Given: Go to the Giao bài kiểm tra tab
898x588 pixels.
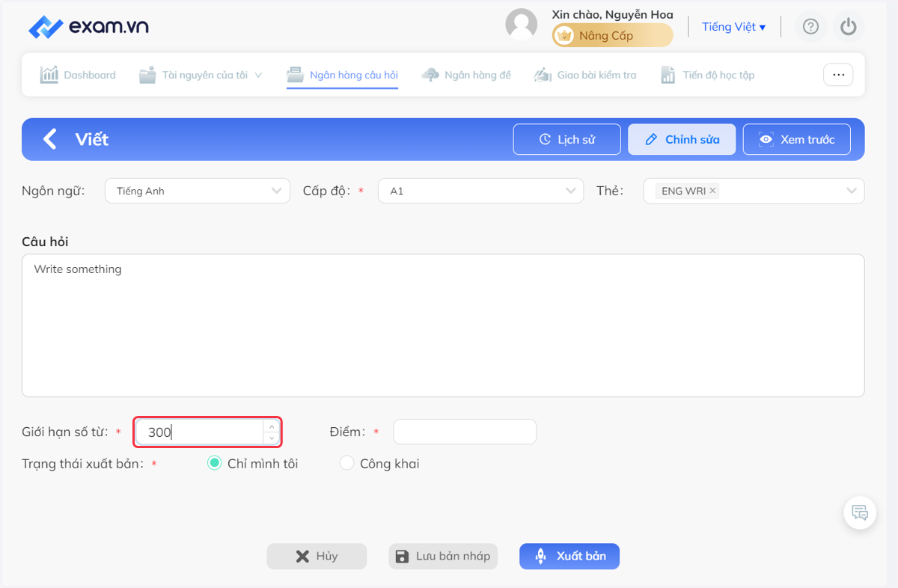Looking at the screenshot, I should click(584, 75).
